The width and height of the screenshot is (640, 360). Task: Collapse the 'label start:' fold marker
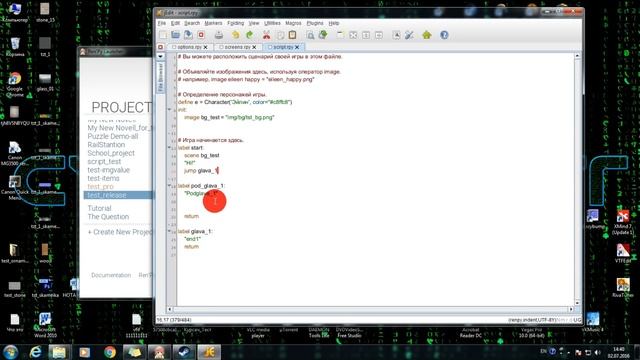(x=170, y=147)
